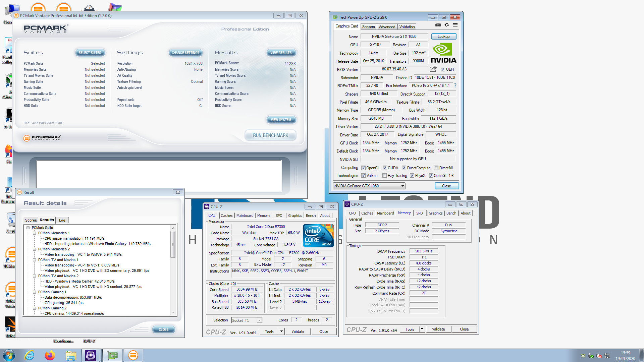Toggle the Vulkan checkbox

pos(363,176)
